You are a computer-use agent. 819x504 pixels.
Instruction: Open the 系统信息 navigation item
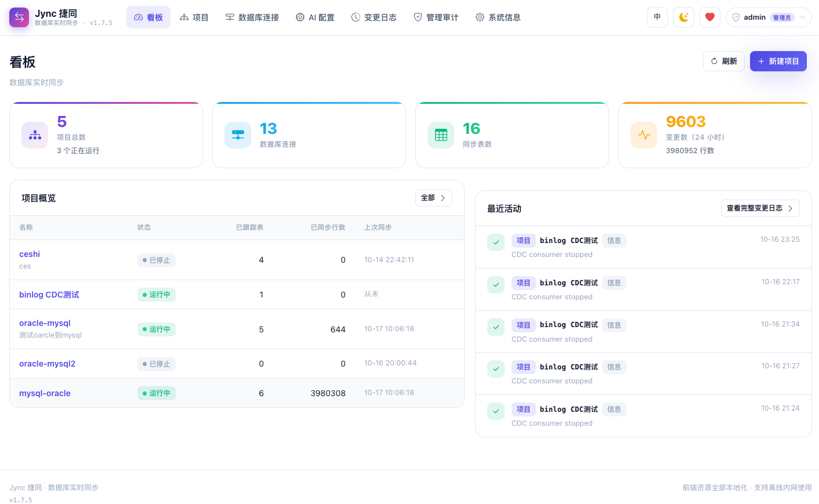click(x=498, y=17)
